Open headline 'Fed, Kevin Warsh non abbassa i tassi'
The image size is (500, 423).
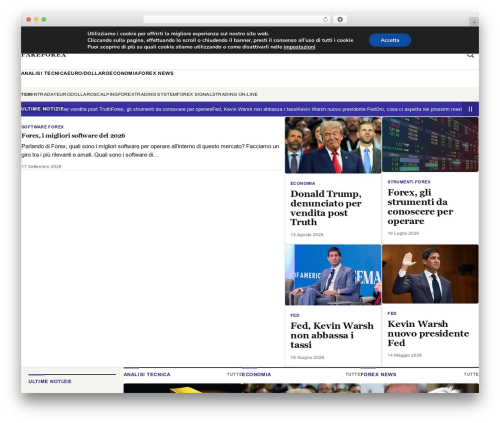click(x=332, y=335)
